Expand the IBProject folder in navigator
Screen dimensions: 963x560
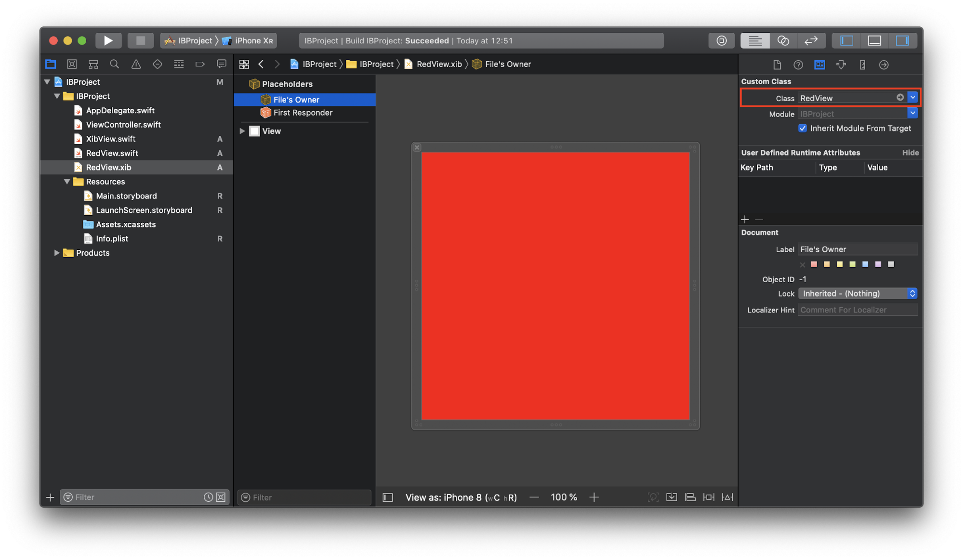57,96
